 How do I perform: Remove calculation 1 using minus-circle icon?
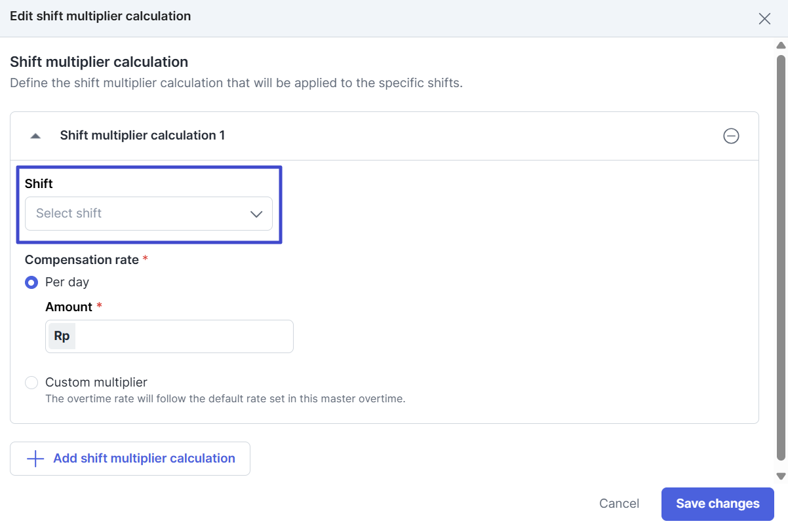[x=731, y=136]
